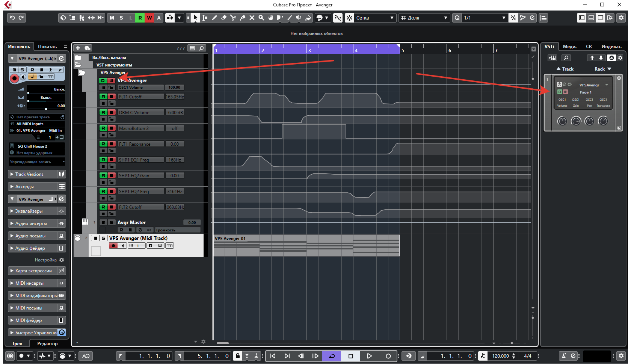Click the Play button in transport
631x364 pixels.
pos(369,356)
